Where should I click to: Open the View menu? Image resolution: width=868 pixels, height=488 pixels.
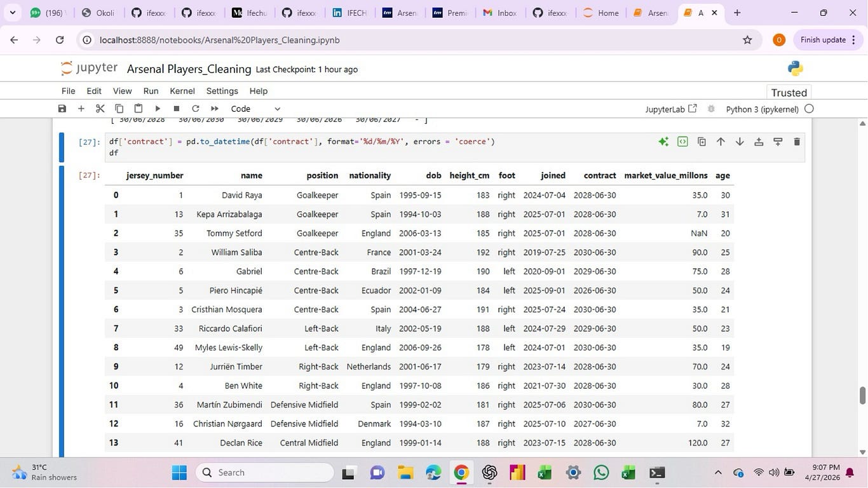pos(122,91)
